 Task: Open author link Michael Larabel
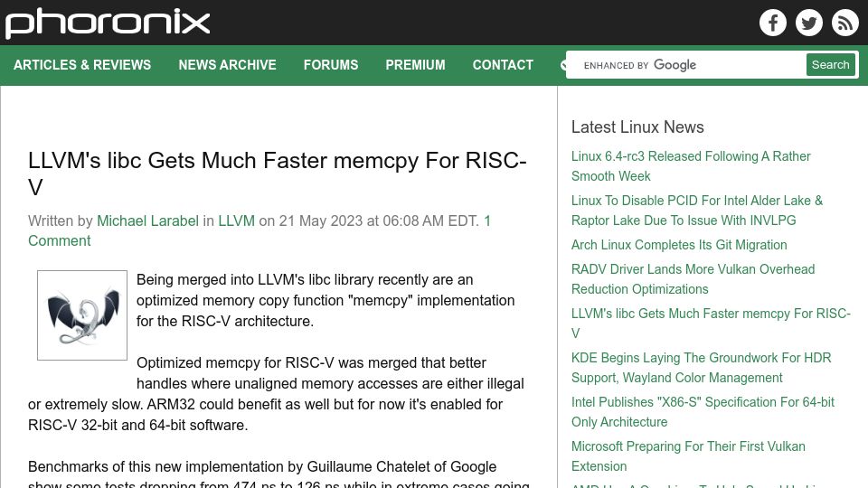[147, 221]
